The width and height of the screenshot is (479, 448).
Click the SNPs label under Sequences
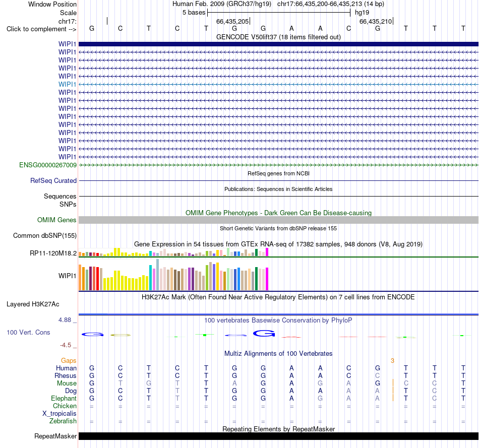point(68,204)
